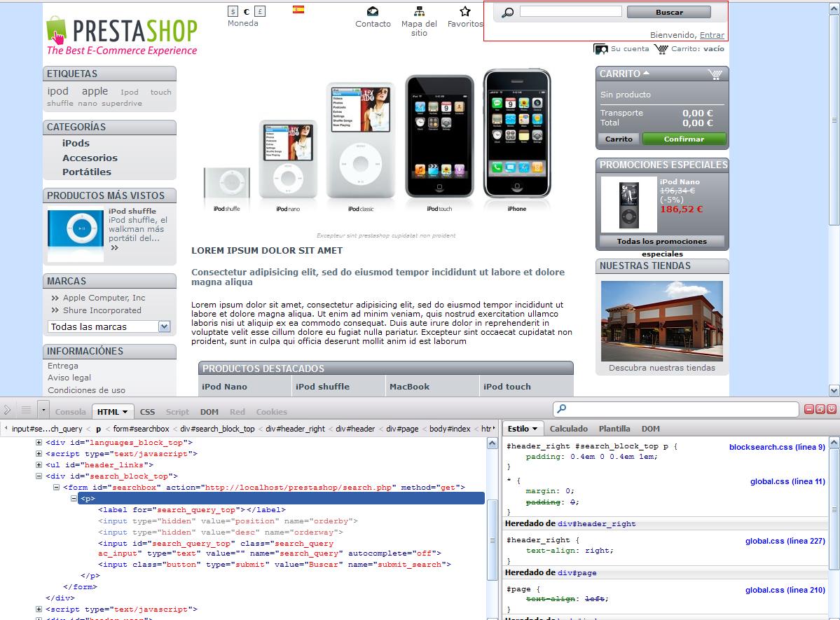Click the Spanish flag language icon
This screenshot has height=620, width=840.
coord(298,9)
